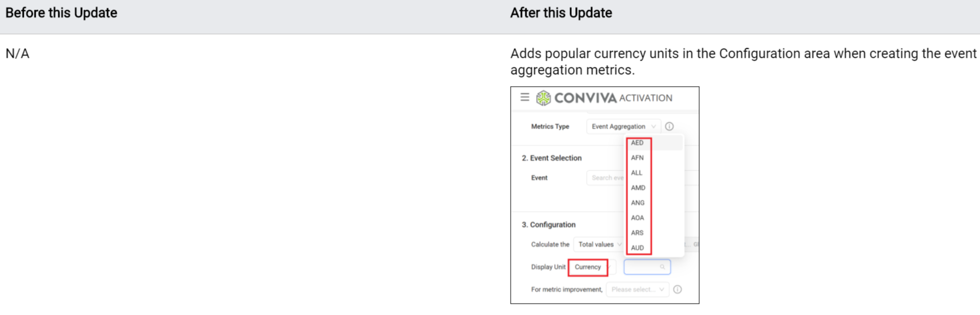The image size is (980, 315).
Task: Pick ANG in the currency dropdown
Action: click(637, 203)
